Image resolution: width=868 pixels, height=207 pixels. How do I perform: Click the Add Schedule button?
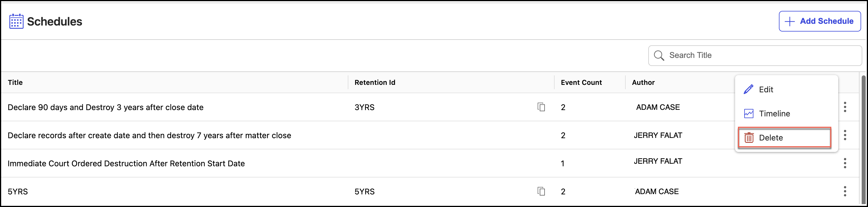click(820, 21)
